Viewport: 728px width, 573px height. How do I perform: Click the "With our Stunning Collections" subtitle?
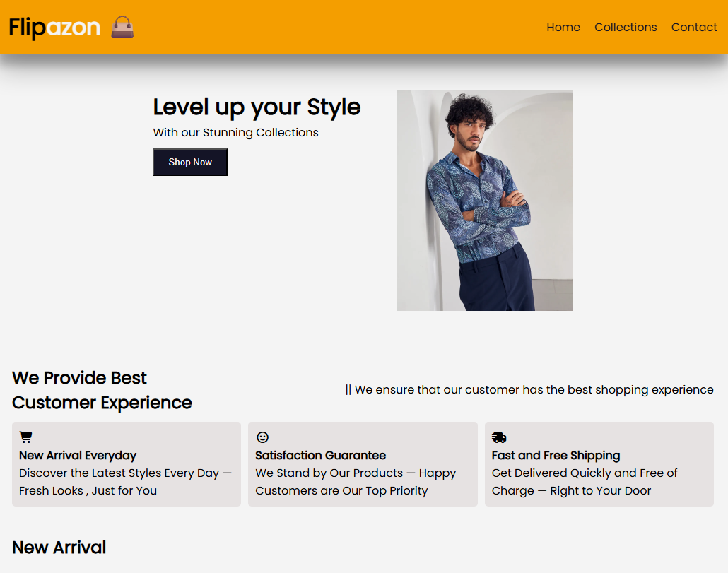tap(235, 133)
